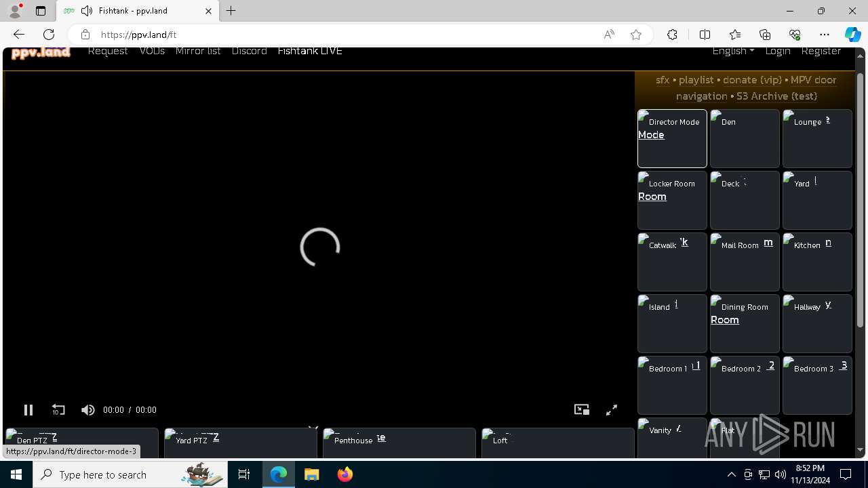Open the donate (vip) link
868x488 pixels.
click(x=752, y=80)
